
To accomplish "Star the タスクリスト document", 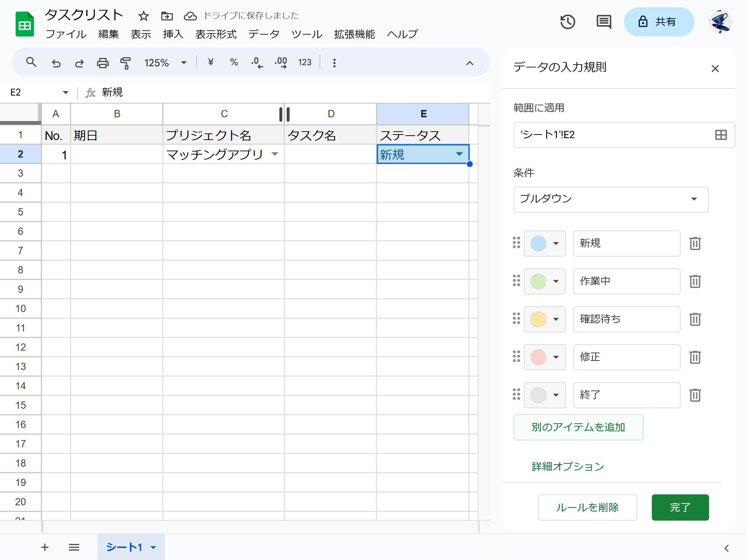I will [143, 16].
